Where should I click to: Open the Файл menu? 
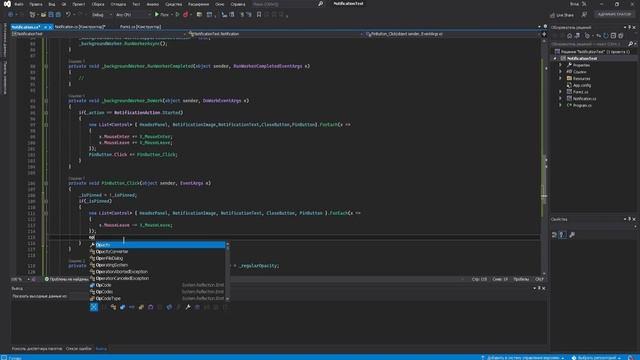[19, 4]
